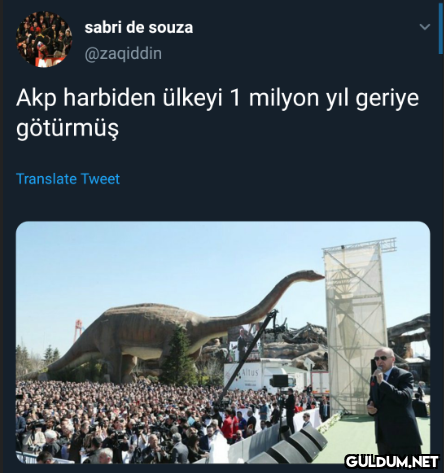This screenshot has height=473, width=444.
Task: Open the tweet options chevron menu
Action: tap(424, 27)
